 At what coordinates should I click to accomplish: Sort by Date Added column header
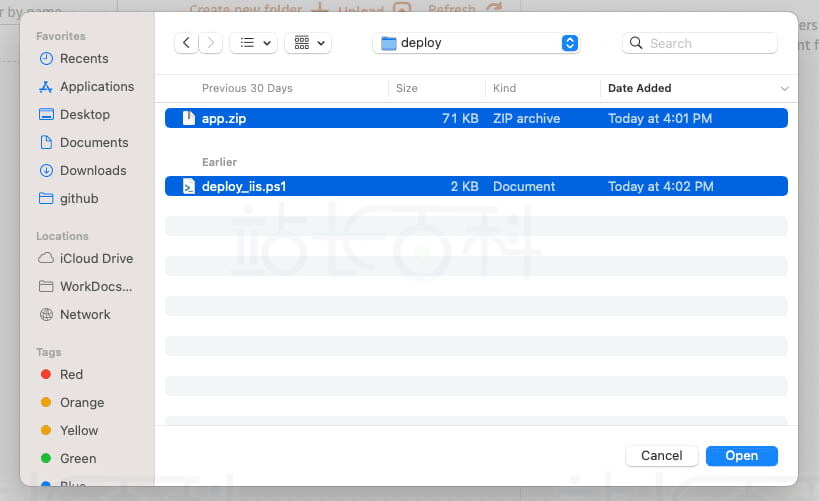tap(640, 88)
